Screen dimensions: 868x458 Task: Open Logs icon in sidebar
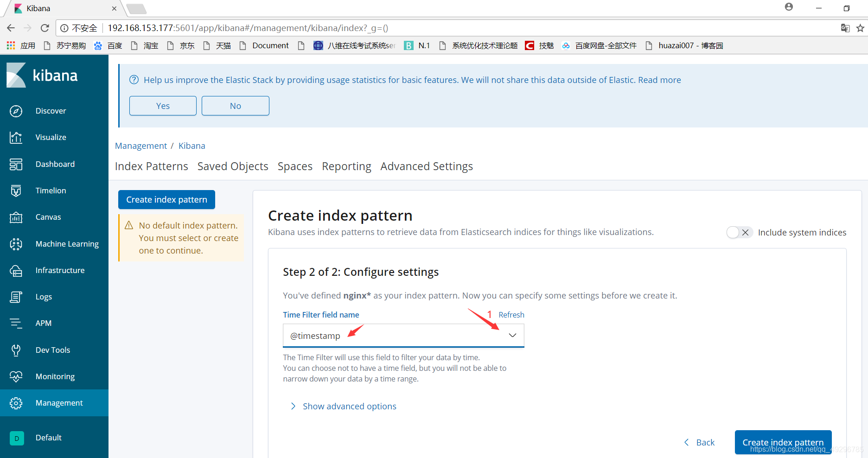16,297
